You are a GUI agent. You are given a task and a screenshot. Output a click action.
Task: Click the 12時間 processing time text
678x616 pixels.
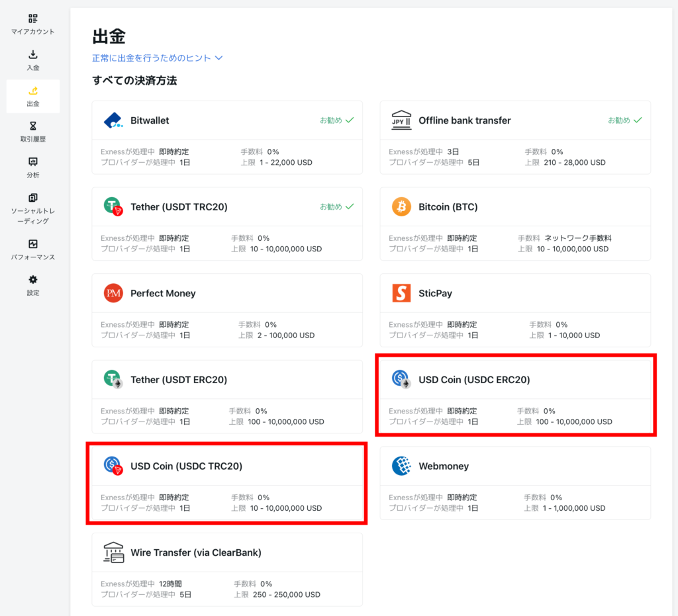point(170,584)
